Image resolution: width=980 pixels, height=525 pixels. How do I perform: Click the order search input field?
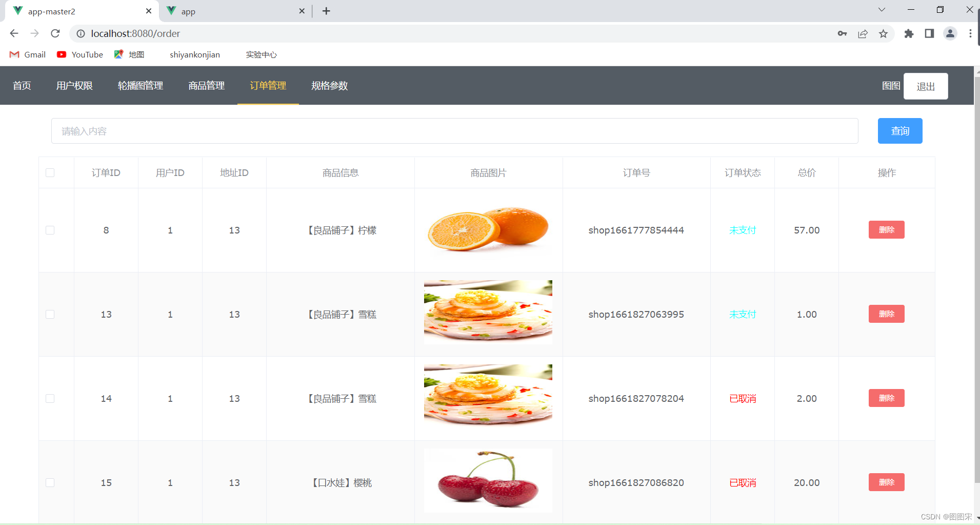tap(454, 131)
